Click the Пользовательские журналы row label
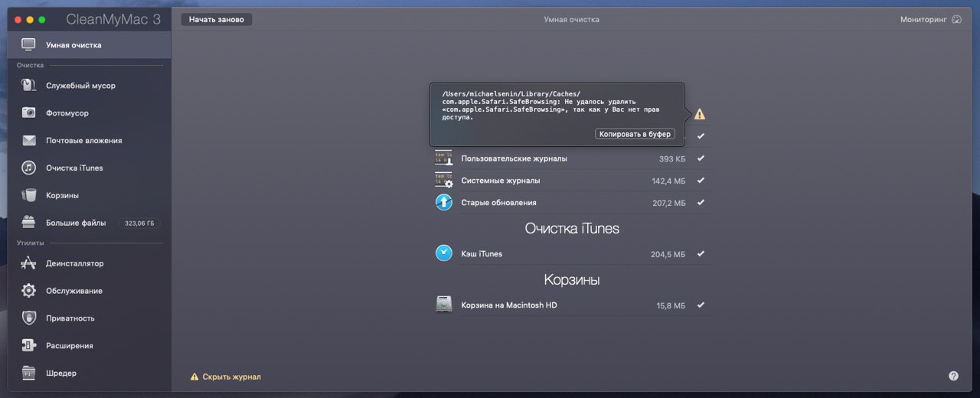This screenshot has height=398, width=980. (514, 159)
